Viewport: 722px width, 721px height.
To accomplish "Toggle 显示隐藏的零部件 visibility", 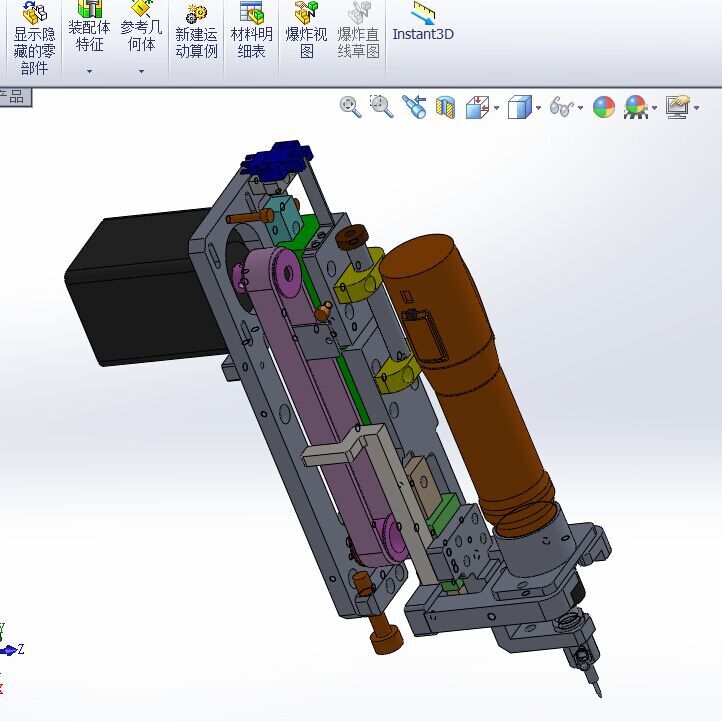I will [x=35, y=38].
